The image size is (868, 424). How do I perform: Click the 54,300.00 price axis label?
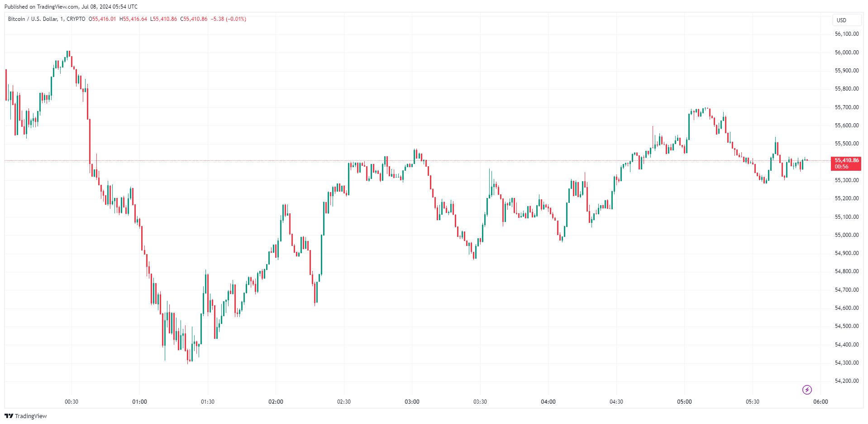tap(847, 363)
